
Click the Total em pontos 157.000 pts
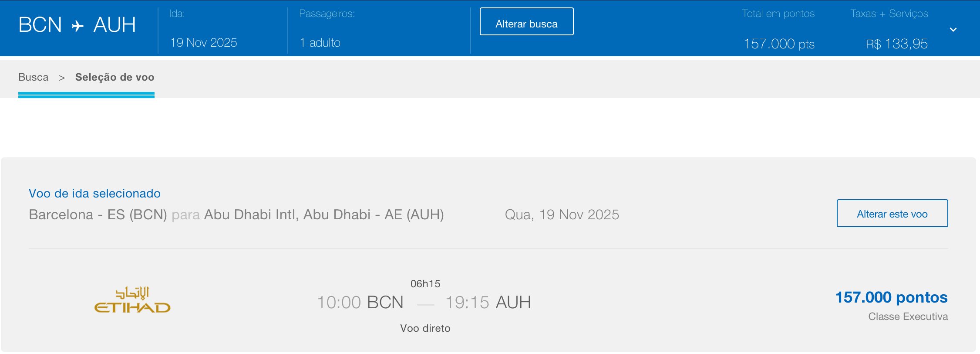click(x=779, y=44)
